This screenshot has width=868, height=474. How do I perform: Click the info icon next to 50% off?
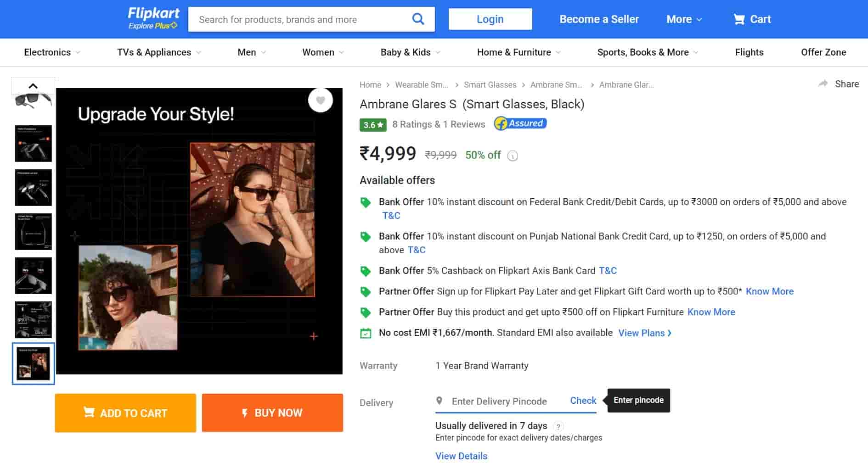[x=512, y=156]
